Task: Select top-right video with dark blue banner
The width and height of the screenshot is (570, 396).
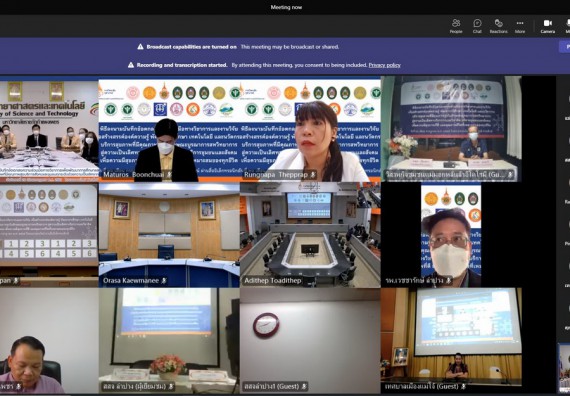Action: [451, 129]
